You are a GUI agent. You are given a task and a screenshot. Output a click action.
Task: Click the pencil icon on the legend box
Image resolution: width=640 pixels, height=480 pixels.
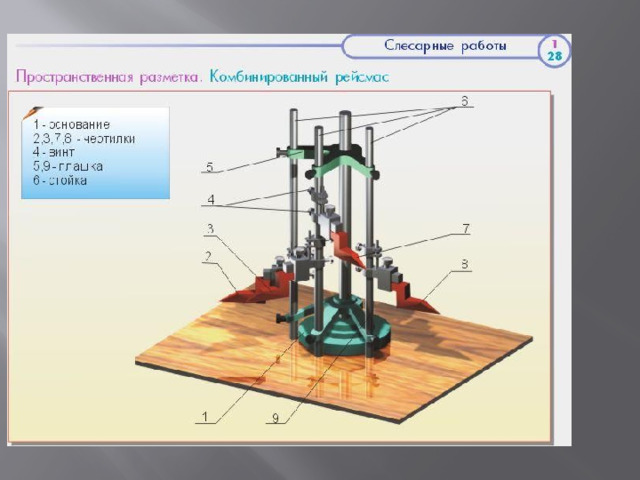tap(32, 112)
